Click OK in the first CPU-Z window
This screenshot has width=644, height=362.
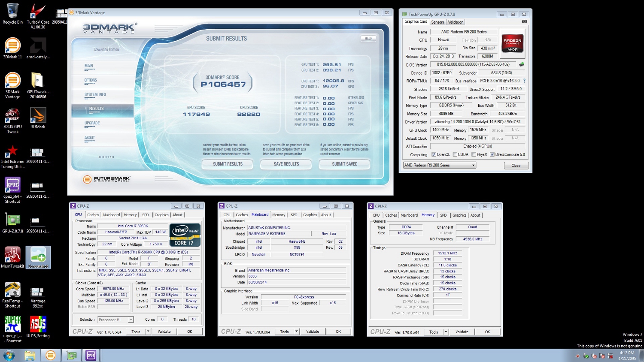190,332
